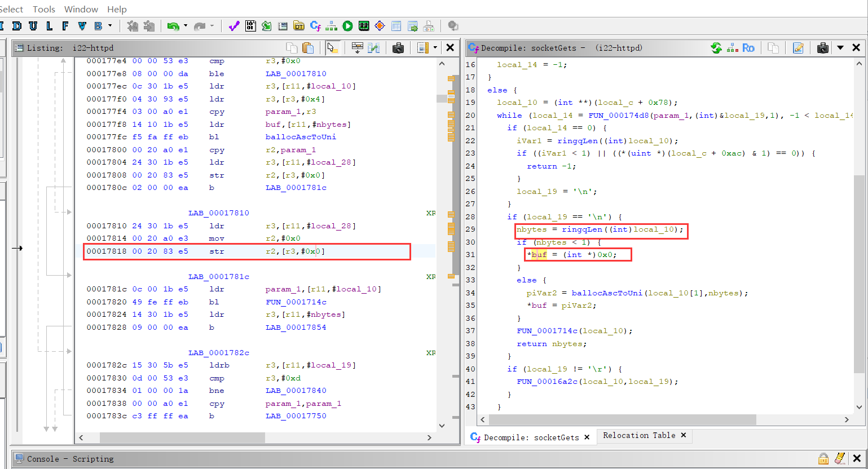Open the Script Manager green play icon
Viewport: 868px width, 469px height.
click(x=347, y=26)
